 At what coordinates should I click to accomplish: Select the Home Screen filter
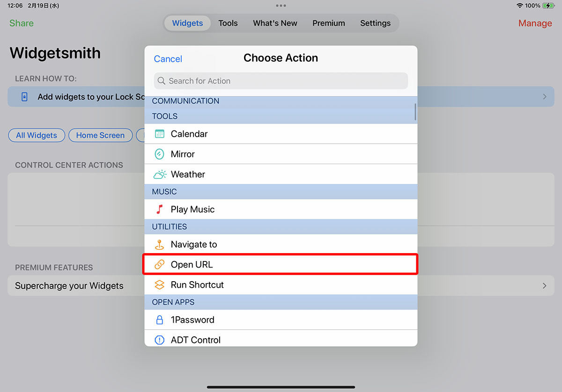(x=100, y=135)
